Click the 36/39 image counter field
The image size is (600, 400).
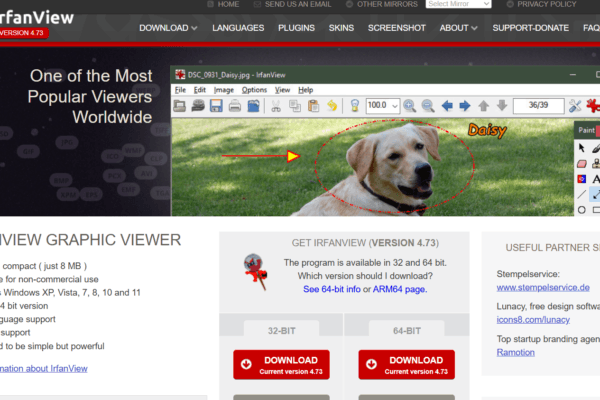[x=538, y=105]
